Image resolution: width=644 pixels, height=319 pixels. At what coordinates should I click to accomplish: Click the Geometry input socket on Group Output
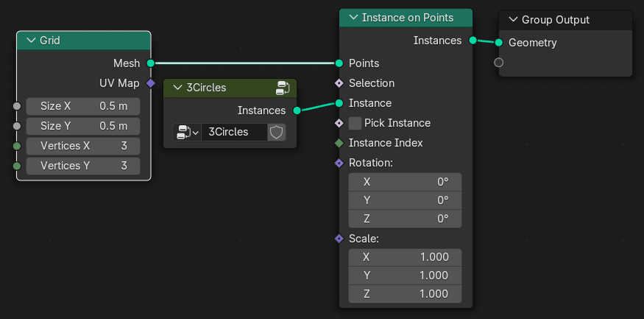(498, 42)
